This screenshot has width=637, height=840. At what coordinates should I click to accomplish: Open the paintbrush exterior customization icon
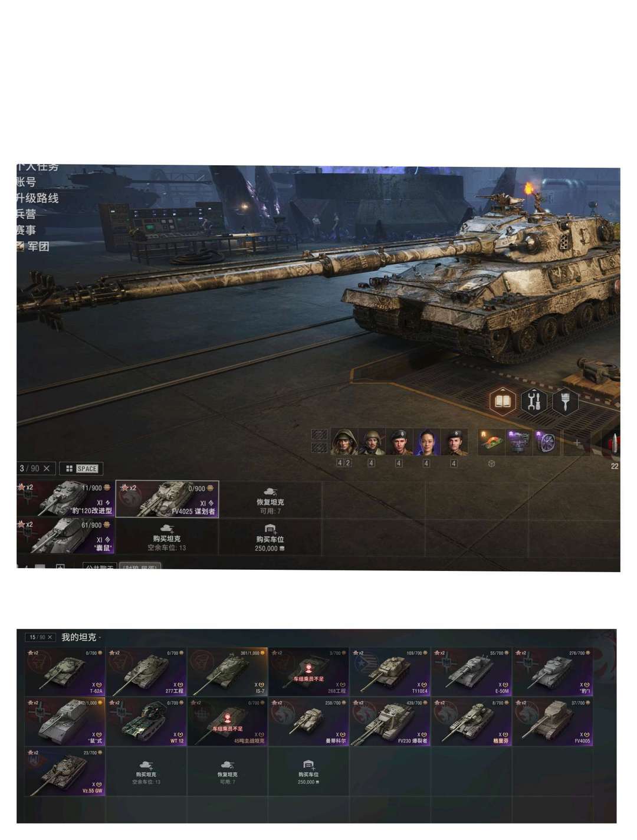point(564,402)
